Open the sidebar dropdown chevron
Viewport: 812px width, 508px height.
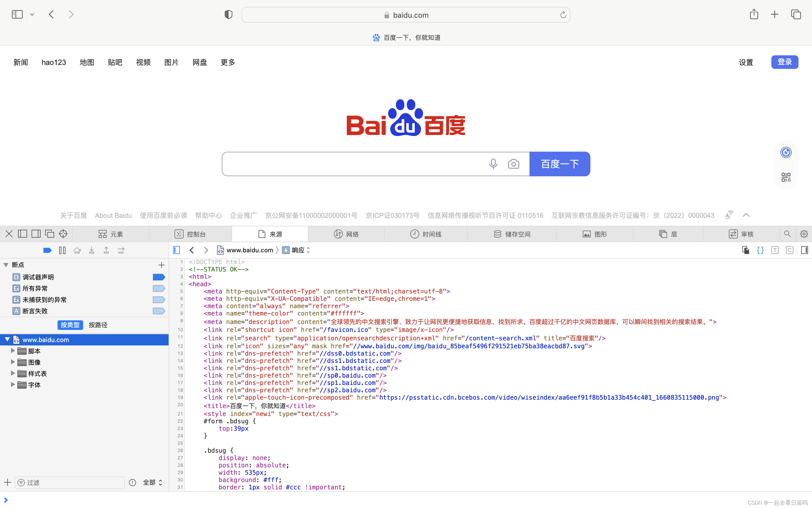(32, 14)
